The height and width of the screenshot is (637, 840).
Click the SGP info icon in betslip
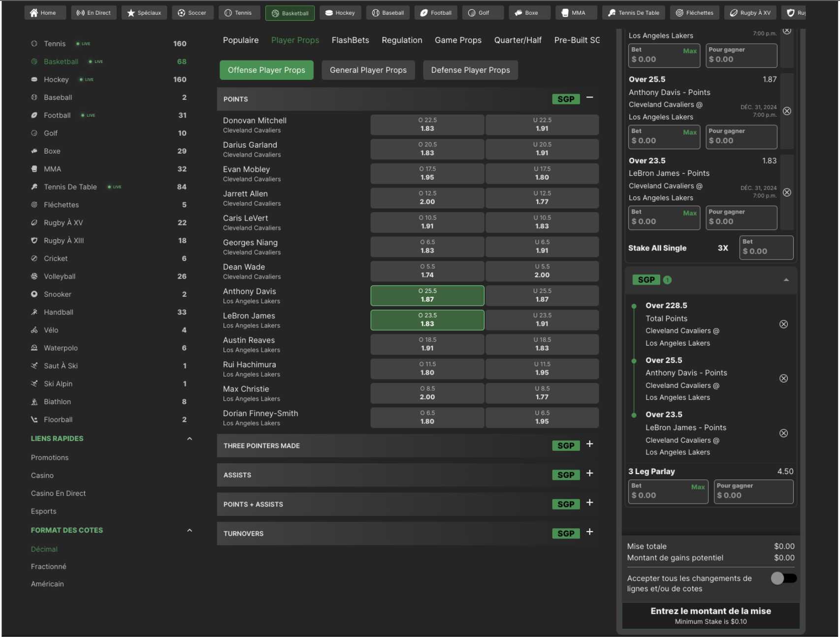[667, 280]
